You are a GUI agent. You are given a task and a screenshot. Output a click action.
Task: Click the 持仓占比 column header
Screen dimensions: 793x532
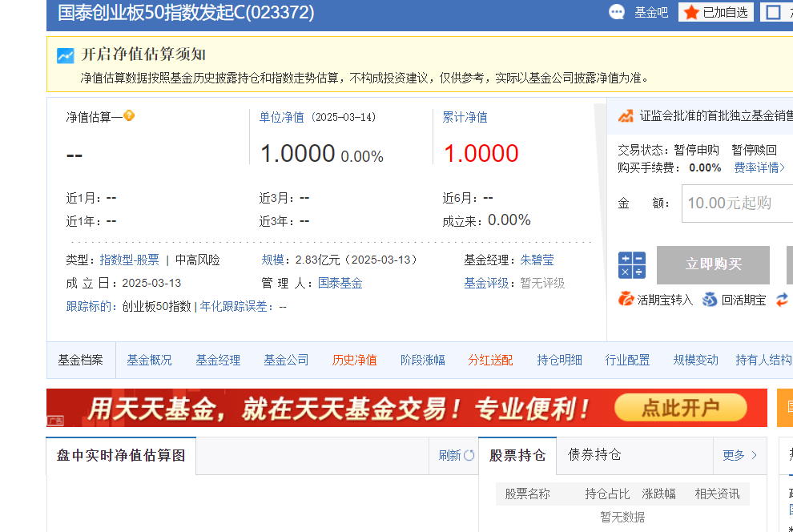(x=607, y=494)
